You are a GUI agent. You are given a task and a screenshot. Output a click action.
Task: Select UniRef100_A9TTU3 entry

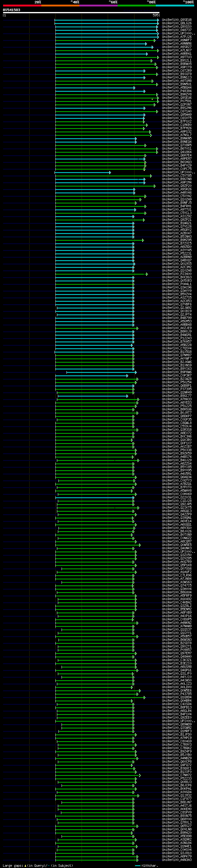coord(177,57)
